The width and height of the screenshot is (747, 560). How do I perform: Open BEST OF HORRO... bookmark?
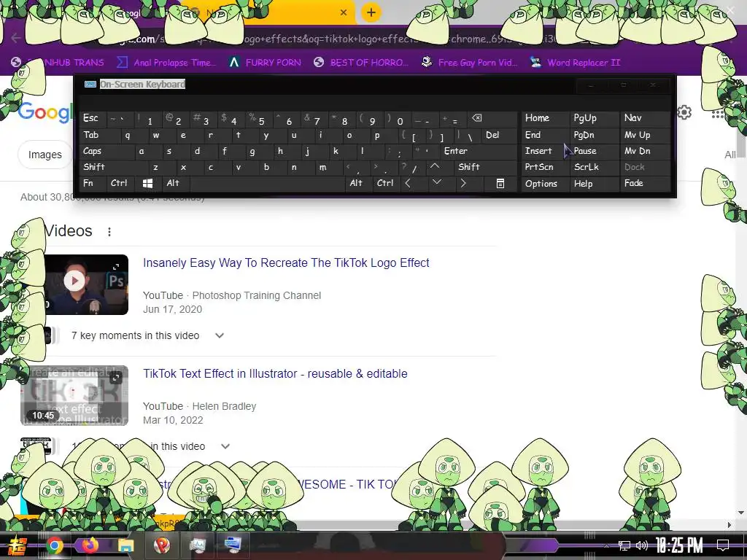(361, 63)
